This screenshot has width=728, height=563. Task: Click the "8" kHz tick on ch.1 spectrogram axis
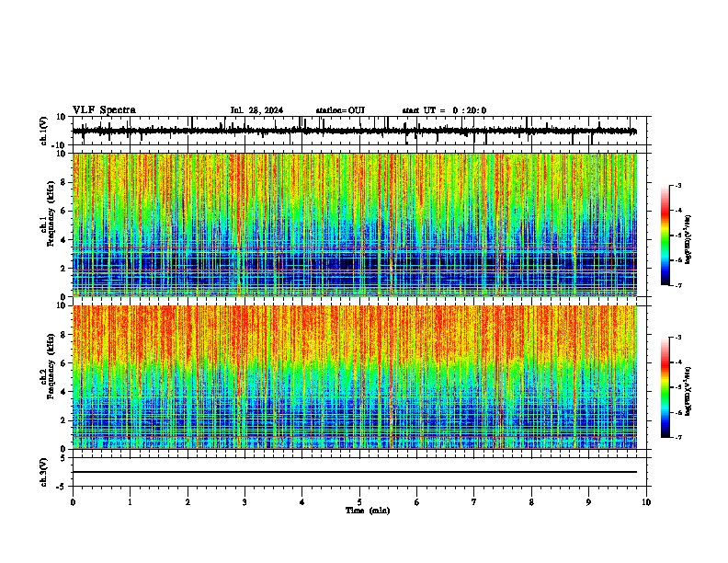pos(64,182)
